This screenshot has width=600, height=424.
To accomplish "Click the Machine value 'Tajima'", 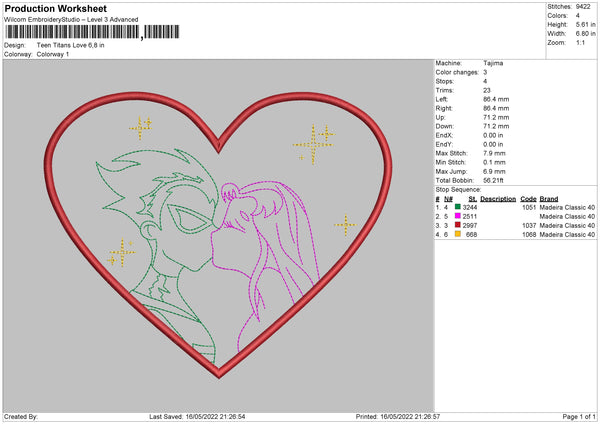I will (x=493, y=63).
